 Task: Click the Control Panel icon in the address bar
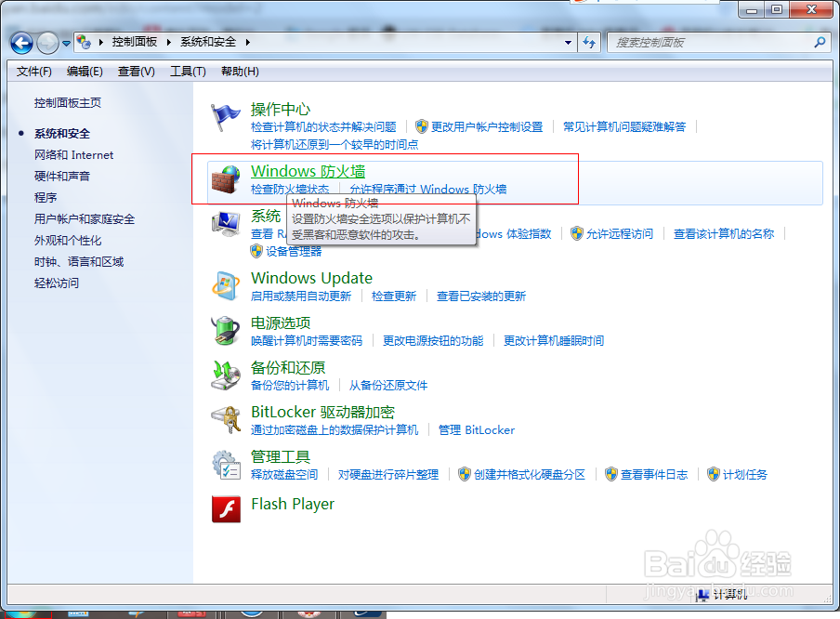(84, 42)
